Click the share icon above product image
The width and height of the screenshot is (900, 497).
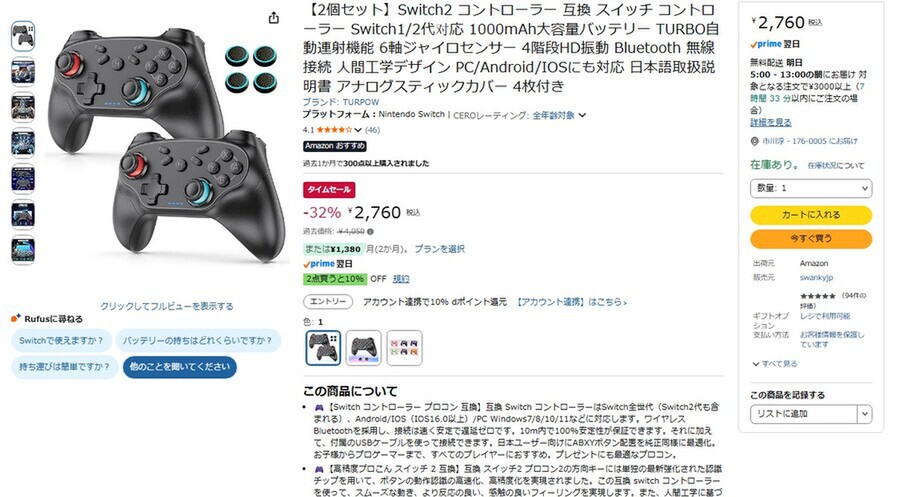[x=274, y=18]
